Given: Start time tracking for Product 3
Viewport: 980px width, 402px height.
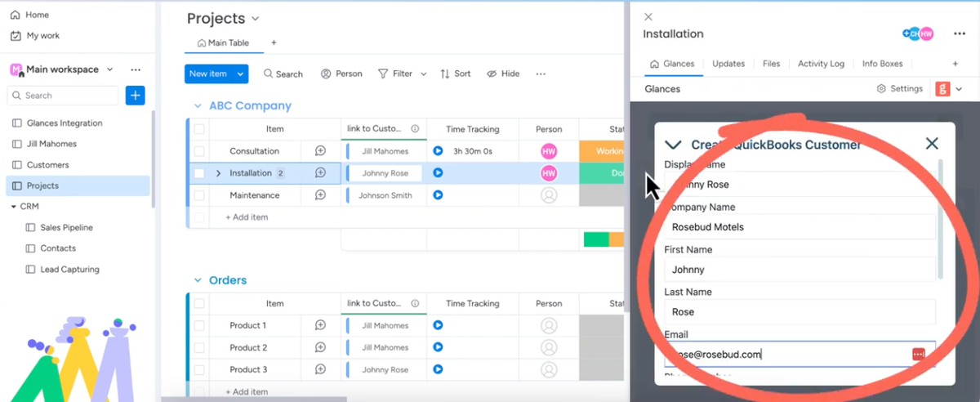Looking at the screenshot, I should click(438, 369).
